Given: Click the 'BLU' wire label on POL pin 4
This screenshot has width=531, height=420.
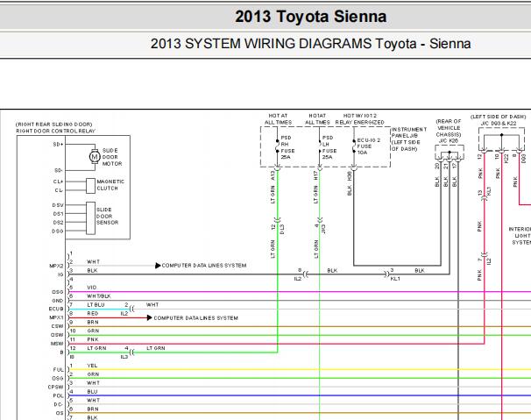Looking at the screenshot, I should pyautogui.click(x=92, y=392).
